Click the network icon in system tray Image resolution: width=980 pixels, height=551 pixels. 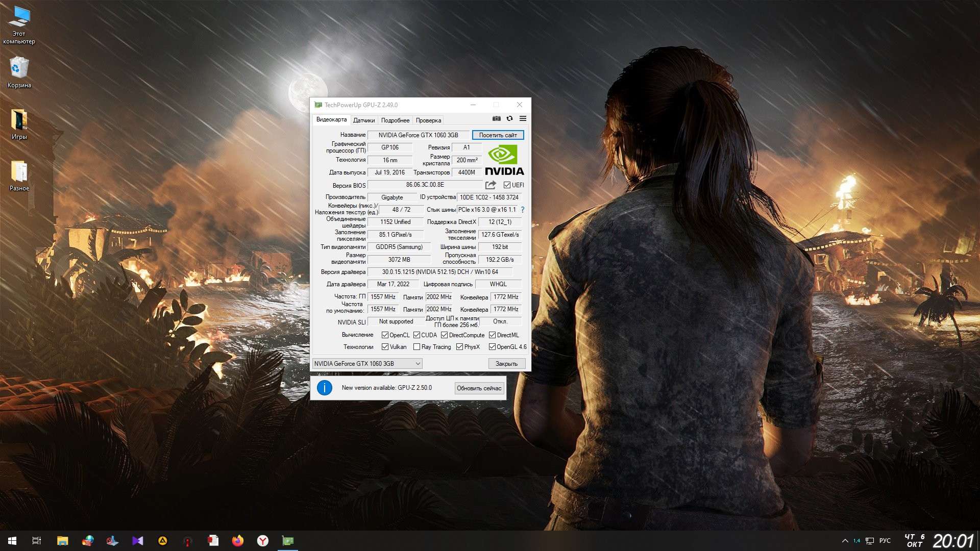pos(870,541)
